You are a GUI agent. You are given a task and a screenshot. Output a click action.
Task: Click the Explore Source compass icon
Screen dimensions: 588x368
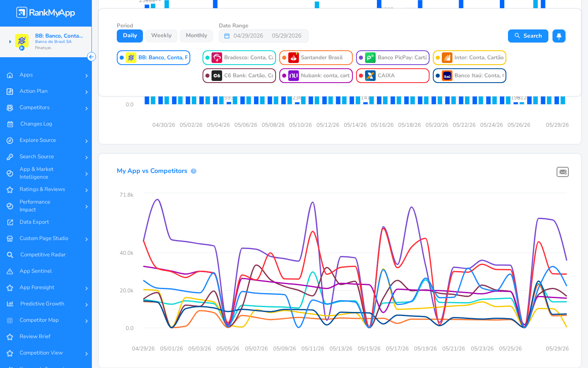(10, 141)
